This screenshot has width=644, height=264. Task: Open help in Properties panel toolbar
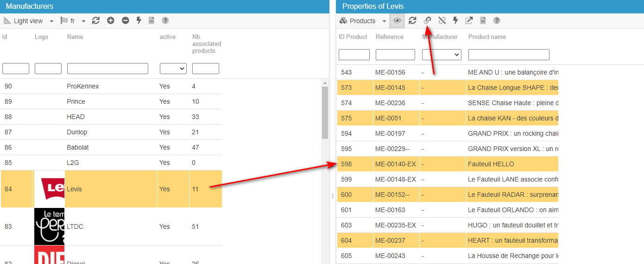click(x=497, y=20)
